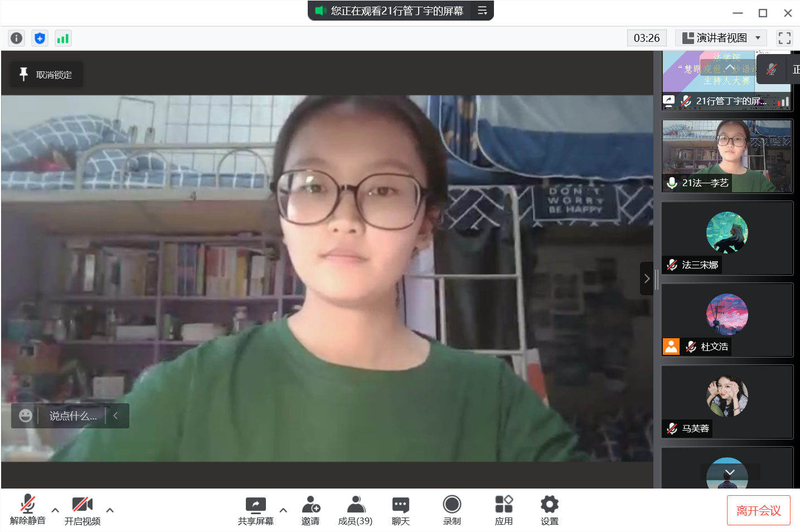Open the 演讲者视图 view dropdown
800x532 pixels.
[x=721, y=38]
